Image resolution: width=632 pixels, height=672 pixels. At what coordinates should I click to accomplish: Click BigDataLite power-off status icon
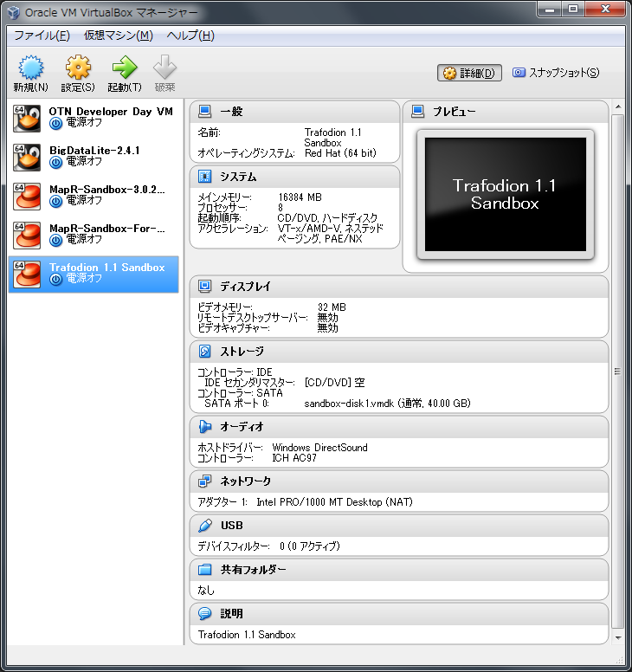pyautogui.click(x=55, y=163)
